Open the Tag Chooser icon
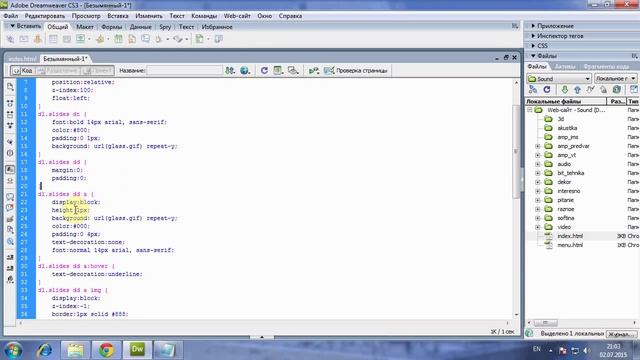This screenshot has height=360, width=640. tap(219, 39)
